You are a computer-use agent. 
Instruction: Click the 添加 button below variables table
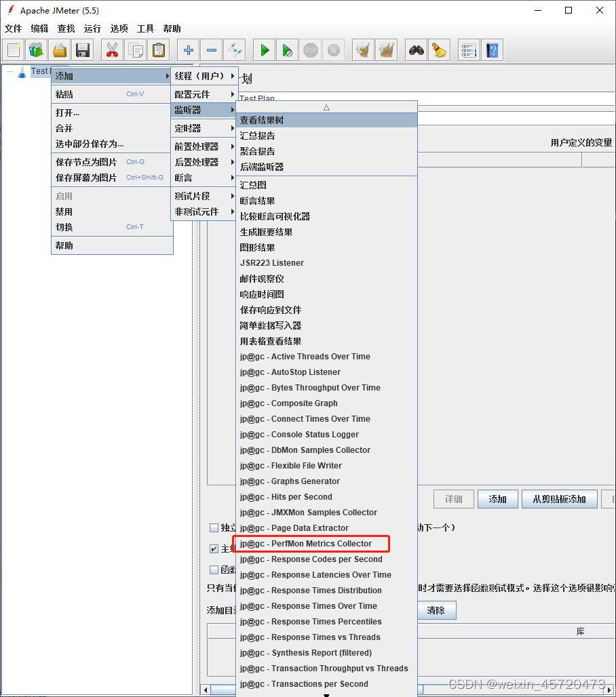click(498, 499)
